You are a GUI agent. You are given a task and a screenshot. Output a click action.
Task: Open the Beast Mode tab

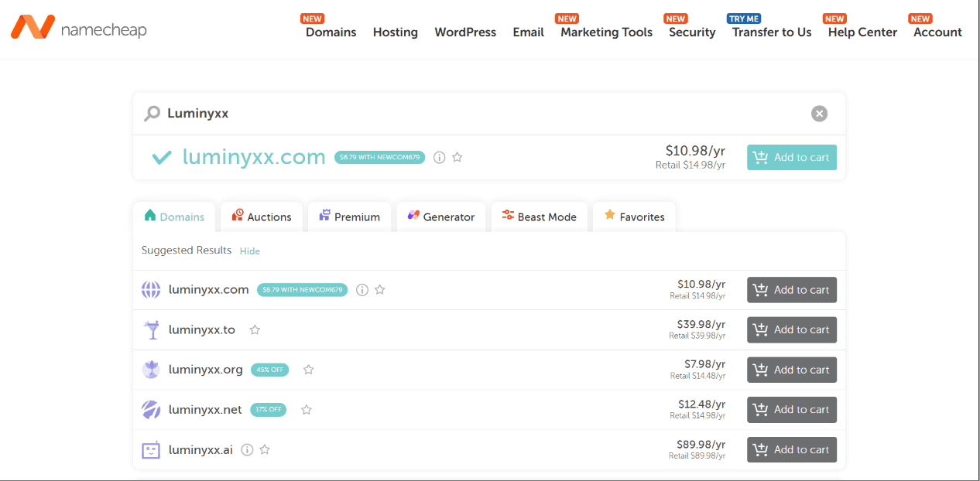540,217
